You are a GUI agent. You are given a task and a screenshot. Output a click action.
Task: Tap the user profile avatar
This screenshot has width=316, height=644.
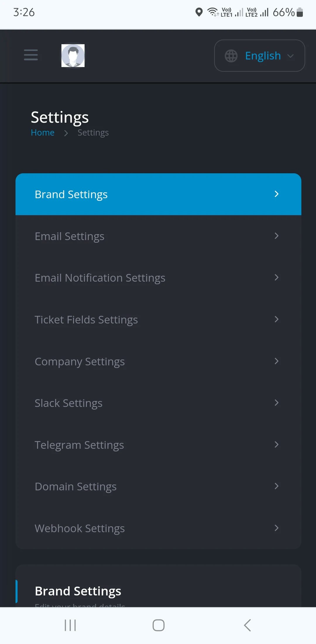click(73, 56)
